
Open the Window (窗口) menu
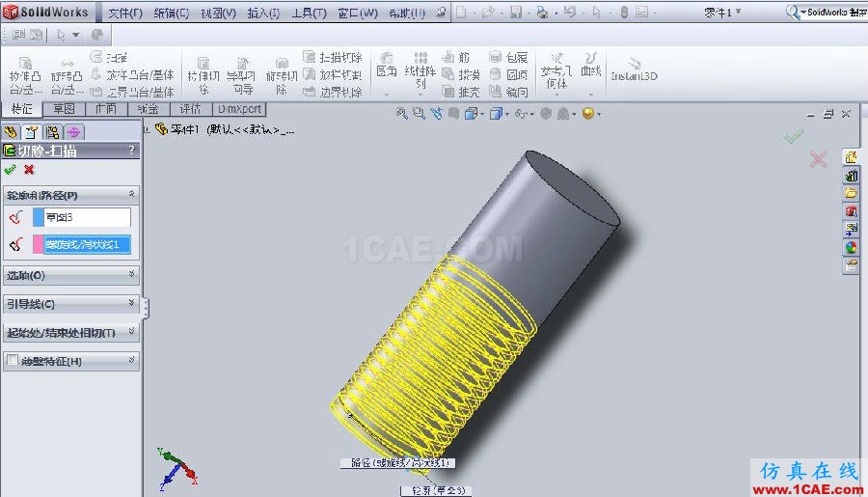[358, 13]
